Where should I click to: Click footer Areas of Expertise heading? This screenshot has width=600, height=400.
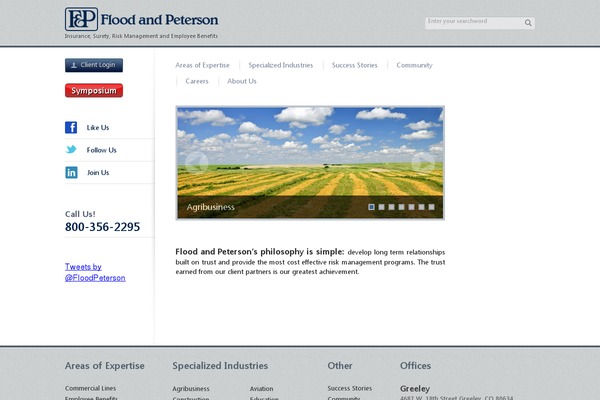point(104,366)
